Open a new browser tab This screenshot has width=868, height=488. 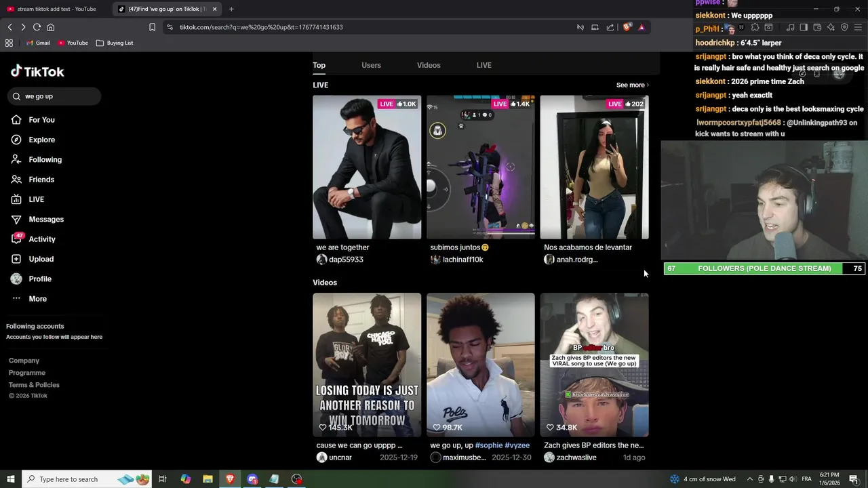(231, 9)
